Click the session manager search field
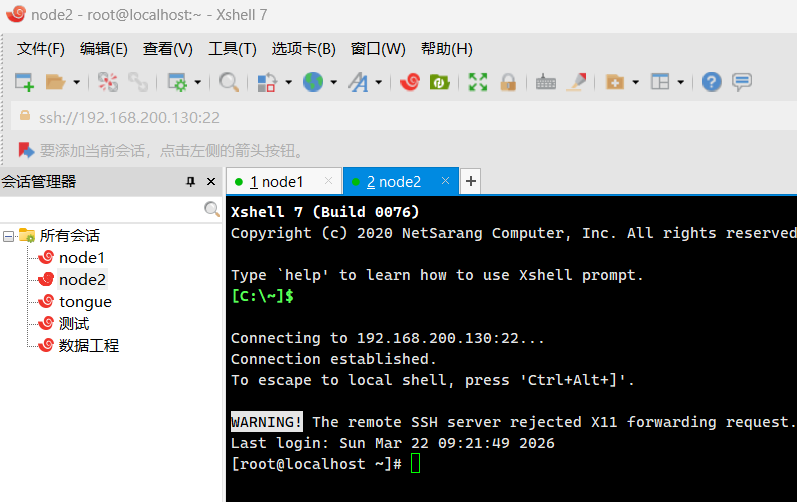Image resolution: width=797 pixels, height=502 pixels. 102,209
